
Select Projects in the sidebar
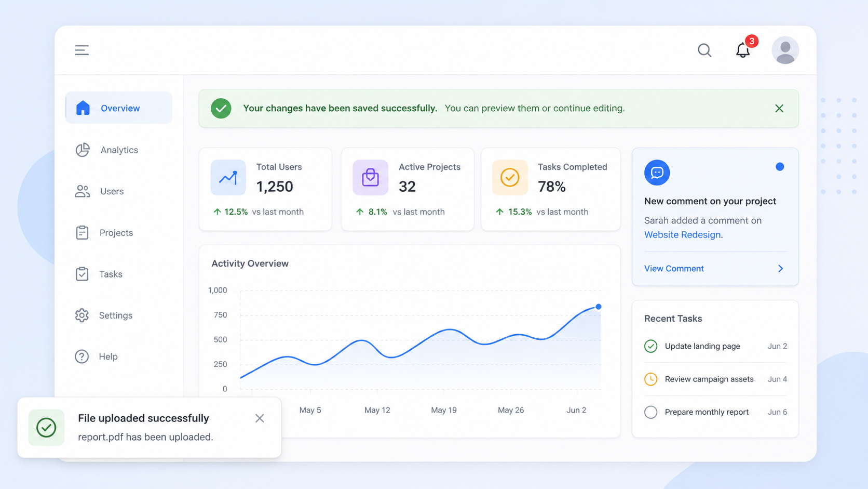tap(119, 232)
